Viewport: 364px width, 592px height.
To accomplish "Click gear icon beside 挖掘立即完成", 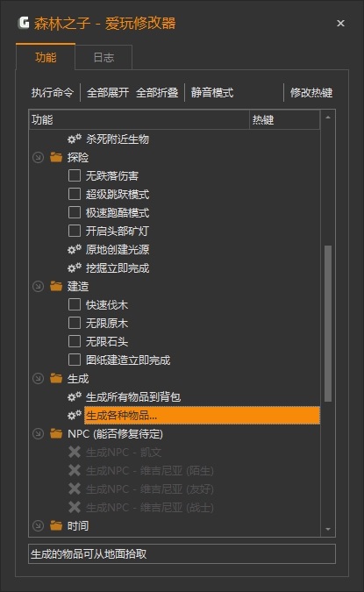I will click(x=75, y=268).
